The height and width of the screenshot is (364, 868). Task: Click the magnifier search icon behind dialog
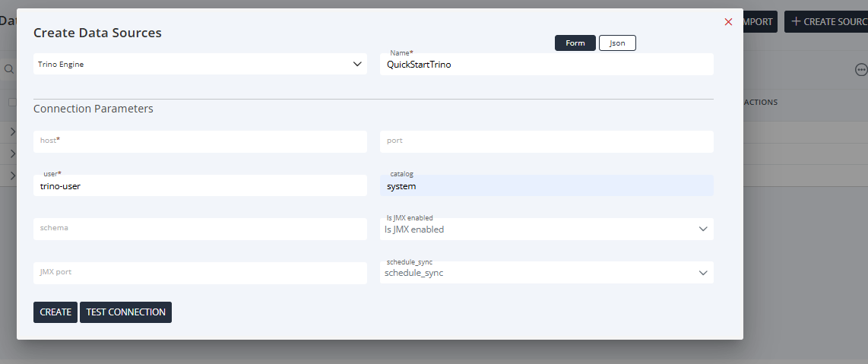pyautogui.click(x=9, y=69)
